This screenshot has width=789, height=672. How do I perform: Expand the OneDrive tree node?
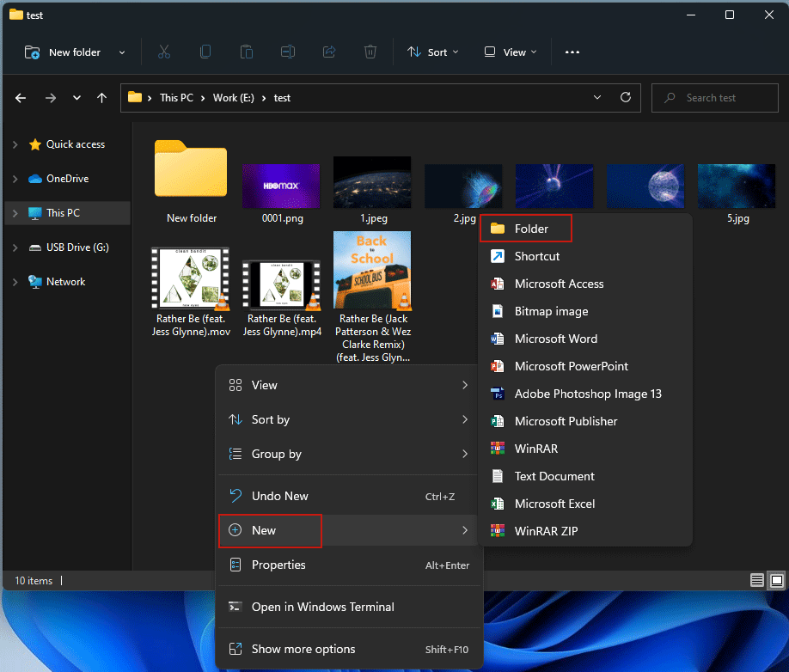point(15,179)
